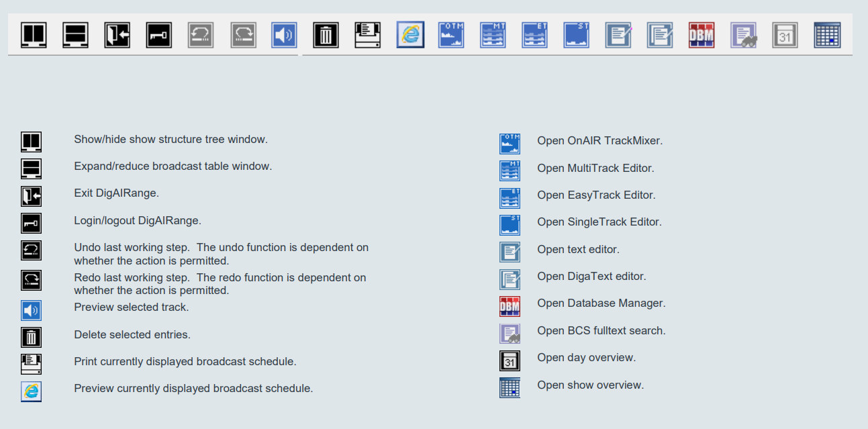Click Exit DigAIRange door icon in top toolbar
The width and height of the screenshot is (868, 429).
point(117,35)
